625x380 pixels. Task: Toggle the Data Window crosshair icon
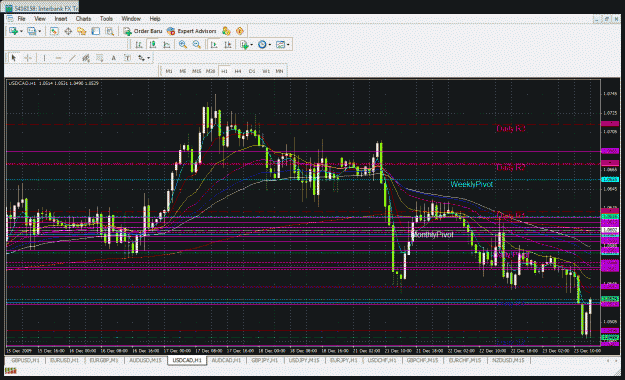click(68, 31)
